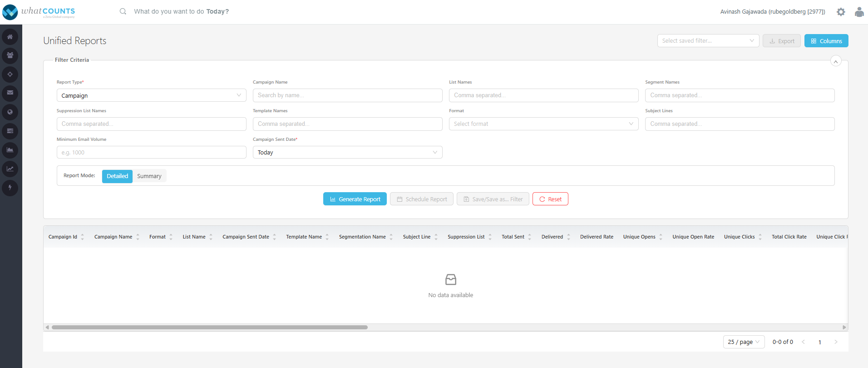Click the horizontal table scrollbar
This screenshot has height=368, width=868.
point(210,327)
